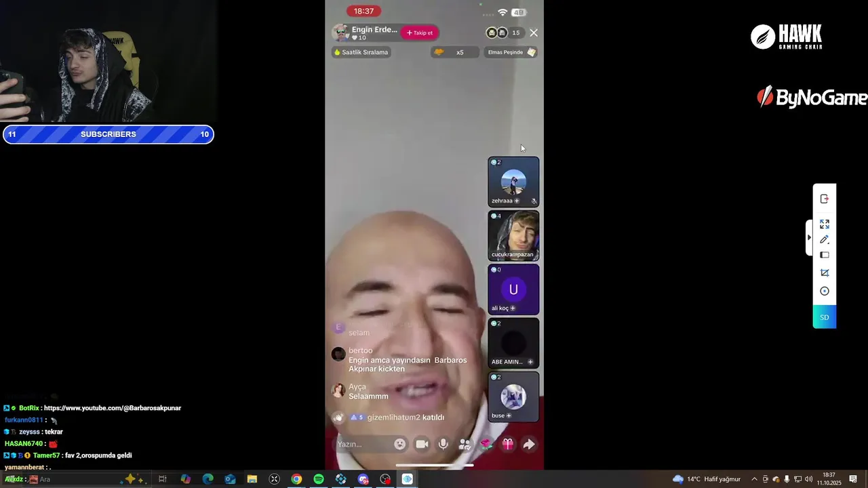Open OBS recording icon in the taskbar

pyautogui.click(x=385, y=479)
